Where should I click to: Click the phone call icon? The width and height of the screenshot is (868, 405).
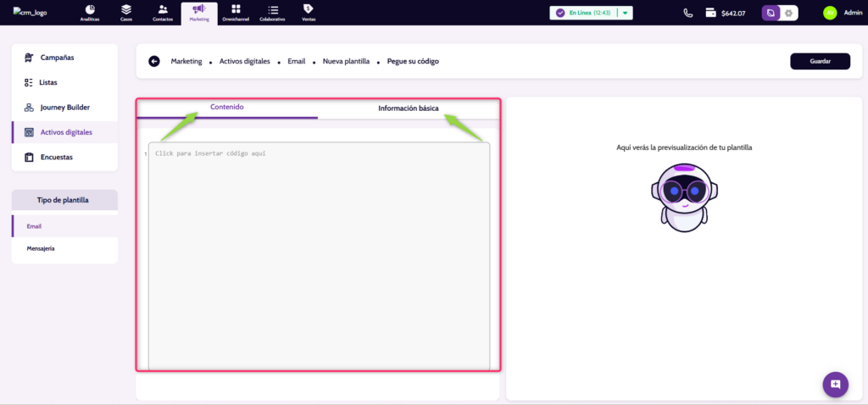click(x=688, y=13)
